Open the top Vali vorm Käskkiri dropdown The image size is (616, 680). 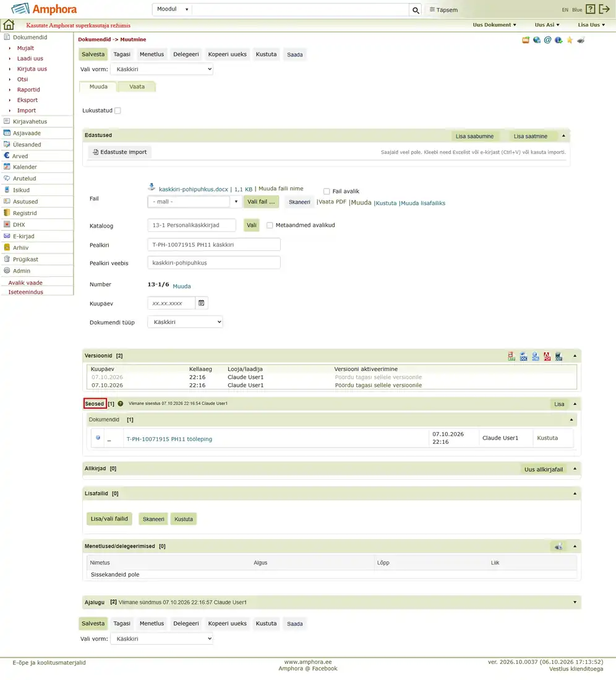pos(161,69)
